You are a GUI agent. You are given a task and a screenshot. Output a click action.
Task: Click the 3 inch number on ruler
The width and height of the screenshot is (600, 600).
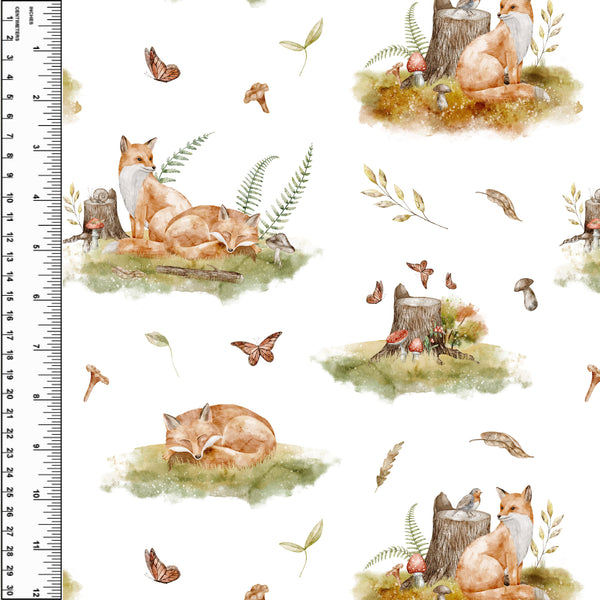click(36, 147)
